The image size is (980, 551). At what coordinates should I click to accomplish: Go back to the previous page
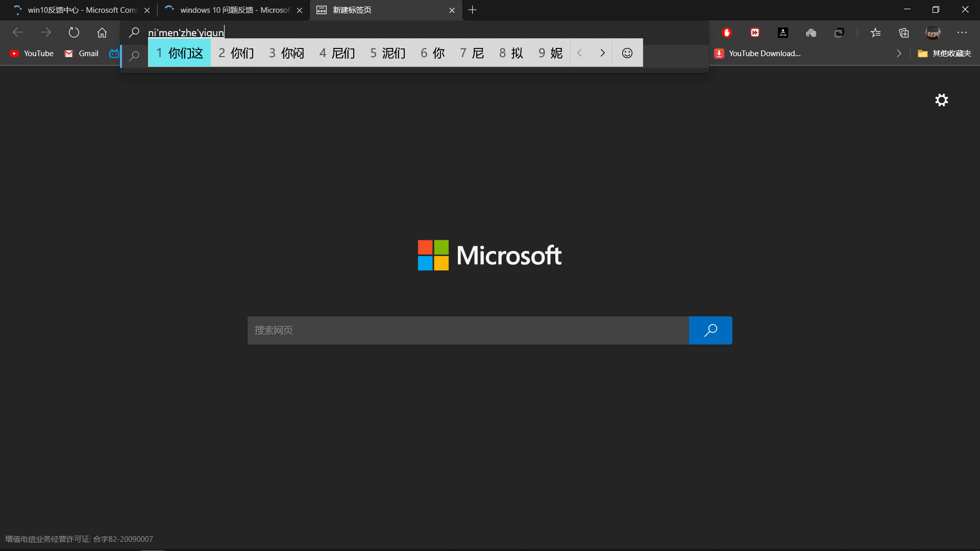[x=18, y=33]
